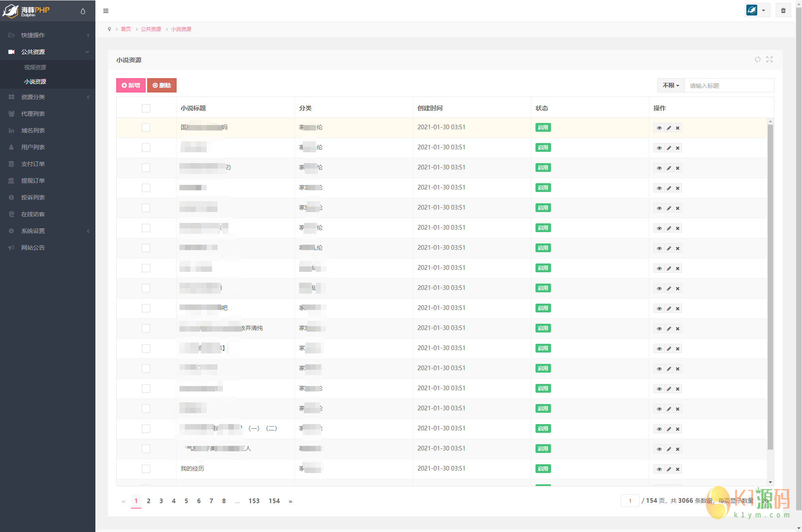Click the water drop theme icon
The image size is (802, 532).
click(83, 11)
